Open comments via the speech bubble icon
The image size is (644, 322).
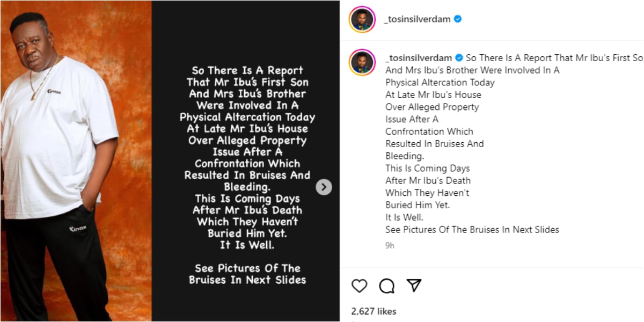pyautogui.click(x=386, y=286)
